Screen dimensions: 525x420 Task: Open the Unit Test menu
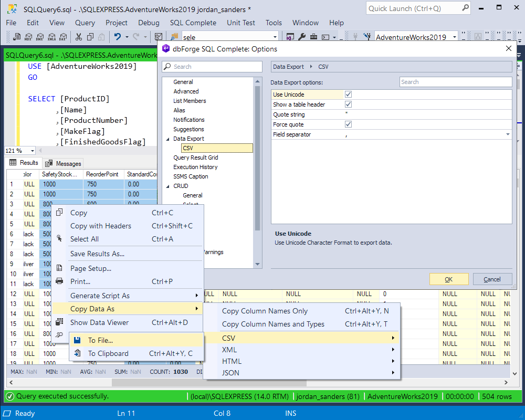[x=241, y=23]
